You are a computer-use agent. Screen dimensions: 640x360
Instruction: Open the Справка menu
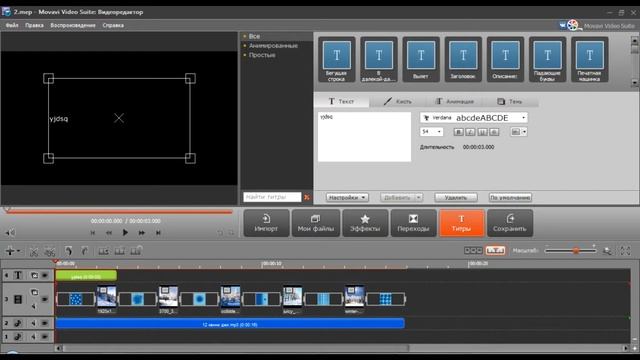click(x=113, y=25)
